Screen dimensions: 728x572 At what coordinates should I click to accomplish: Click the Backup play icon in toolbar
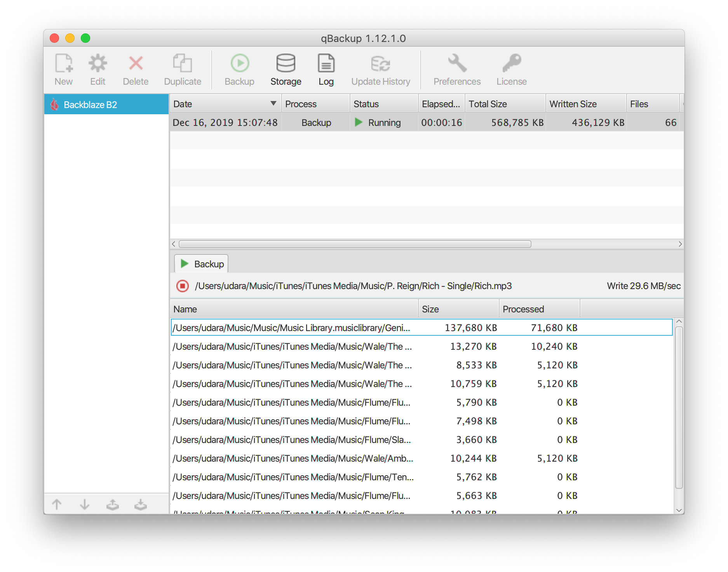tap(240, 63)
